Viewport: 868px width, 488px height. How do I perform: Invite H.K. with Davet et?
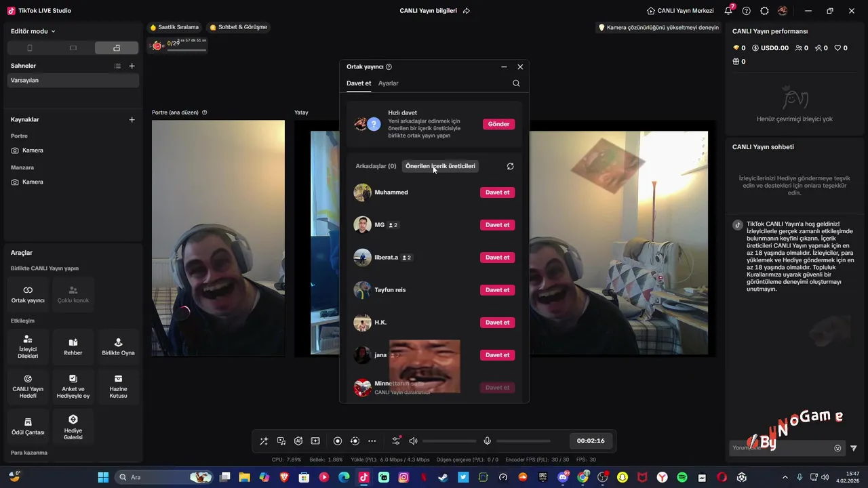[497, 323]
